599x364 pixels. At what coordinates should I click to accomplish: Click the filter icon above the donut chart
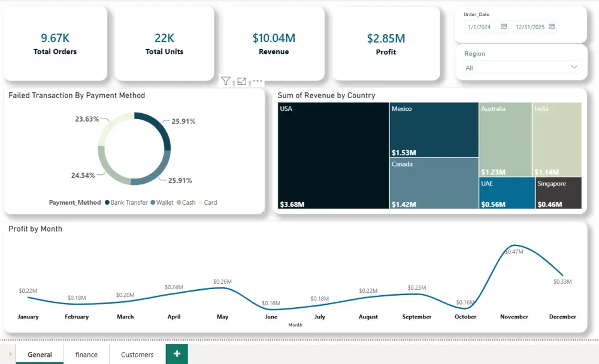[x=225, y=81]
